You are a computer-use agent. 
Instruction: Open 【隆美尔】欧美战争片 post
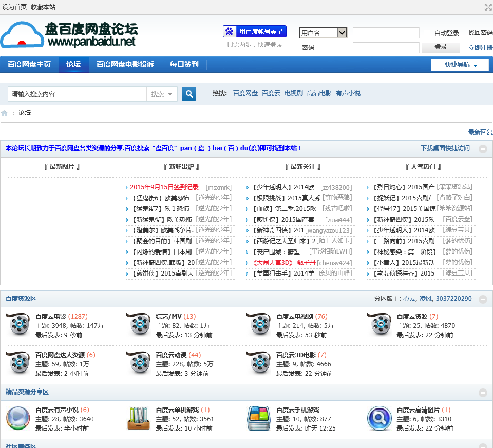[162, 230]
